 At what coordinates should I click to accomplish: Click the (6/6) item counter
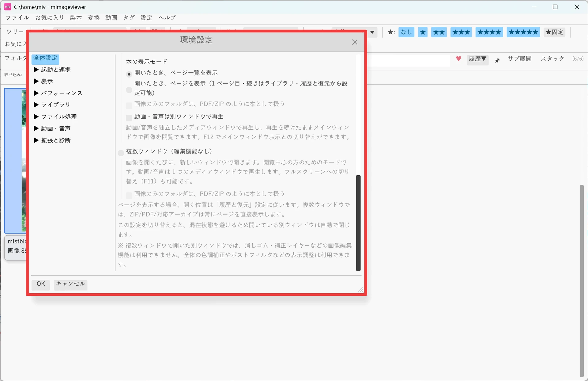pos(578,59)
